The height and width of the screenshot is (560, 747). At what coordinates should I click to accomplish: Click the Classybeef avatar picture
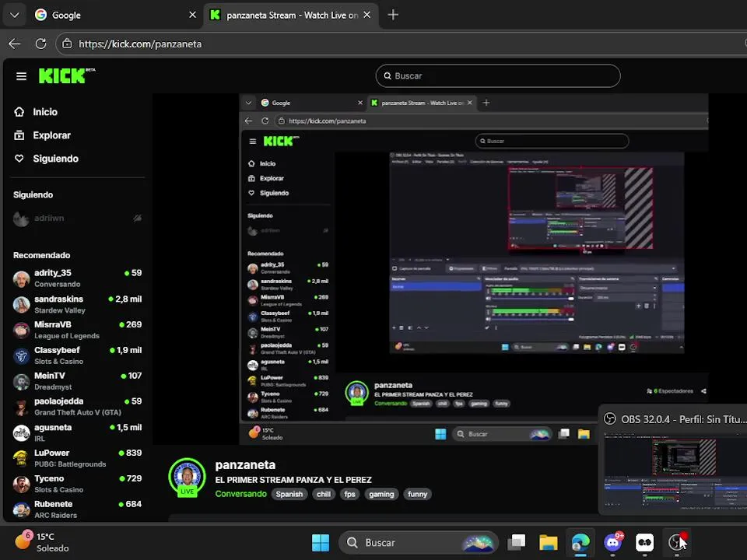22,355
